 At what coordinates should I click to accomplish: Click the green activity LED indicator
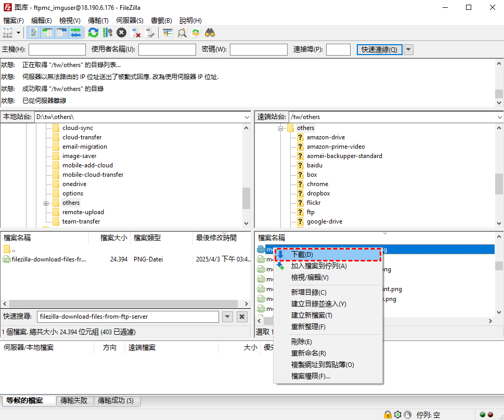point(483,414)
